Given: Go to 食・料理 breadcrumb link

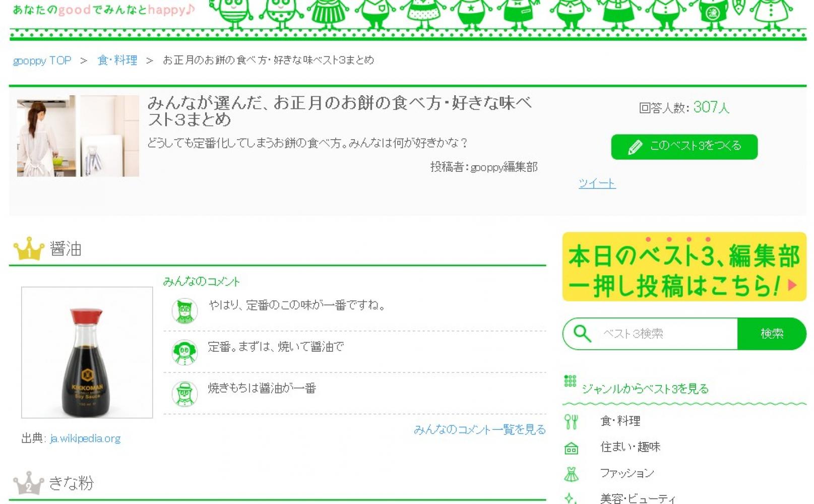Looking at the screenshot, I should tap(117, 60).
